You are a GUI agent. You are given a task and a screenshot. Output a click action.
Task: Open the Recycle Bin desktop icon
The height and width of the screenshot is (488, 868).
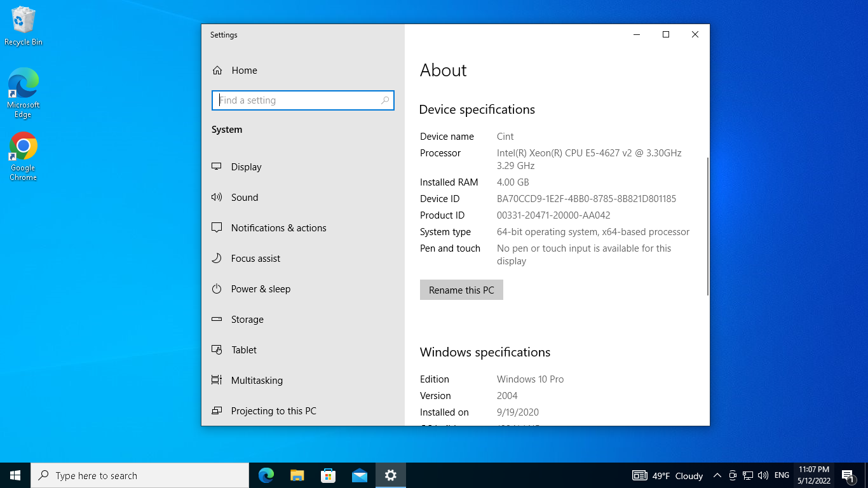(24, 26)
